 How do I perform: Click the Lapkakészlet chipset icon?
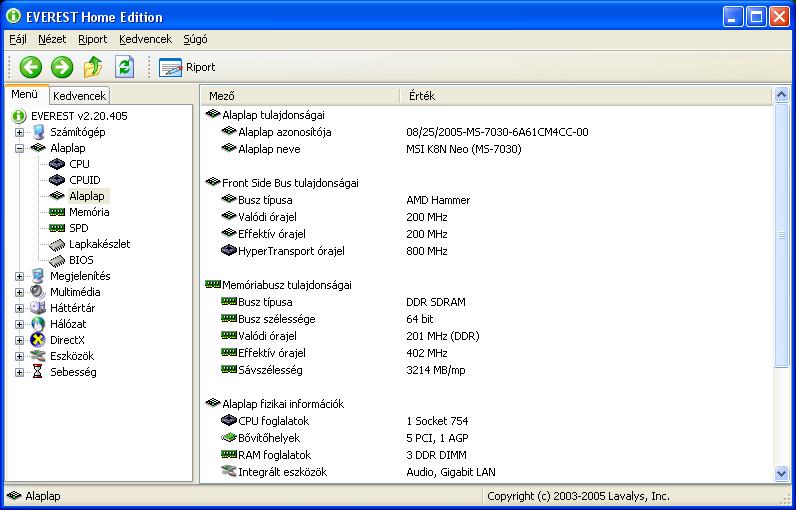(x=57, y=245)
